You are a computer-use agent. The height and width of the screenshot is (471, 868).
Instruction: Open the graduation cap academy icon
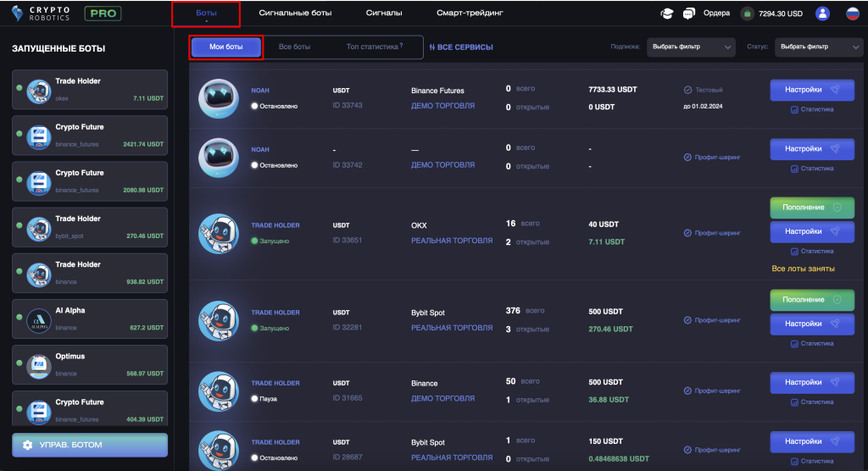[667, 14]
